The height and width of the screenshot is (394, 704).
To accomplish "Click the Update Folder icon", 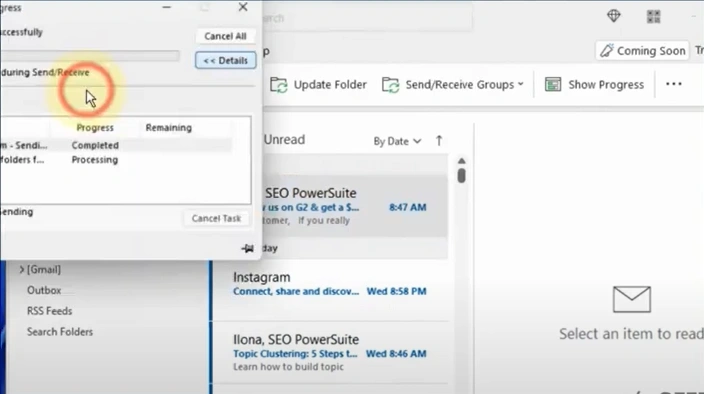I will [x=278, y=84].
